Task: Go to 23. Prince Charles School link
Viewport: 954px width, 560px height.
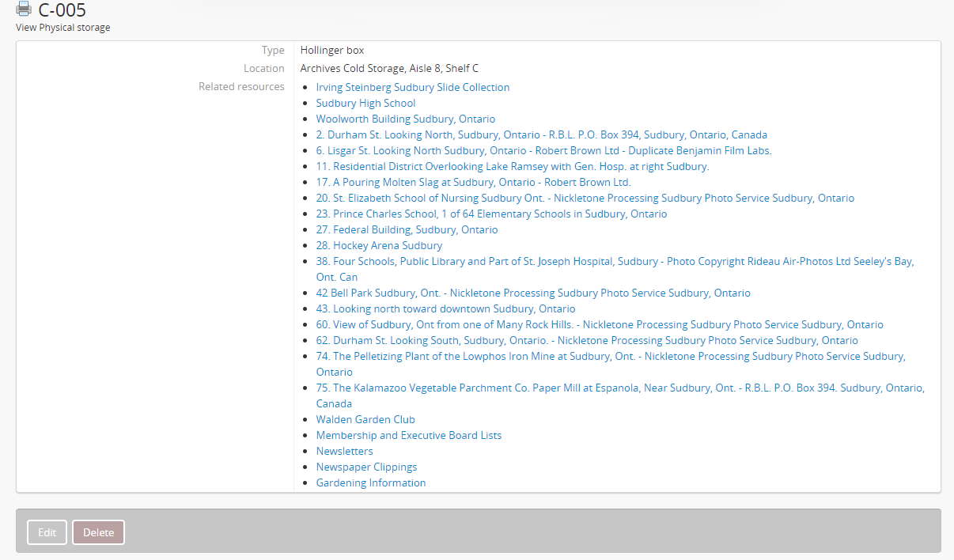Action: click(491, 214)
